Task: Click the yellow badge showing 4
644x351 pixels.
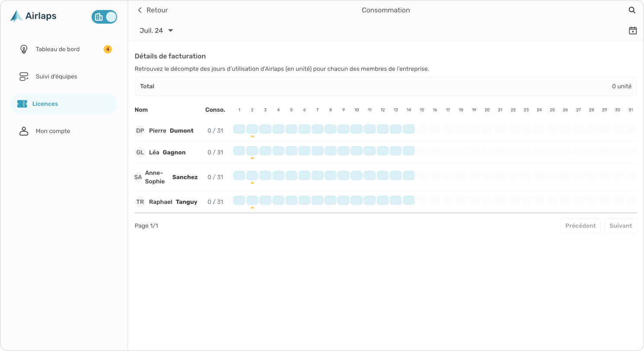Action: coord(108,49)
